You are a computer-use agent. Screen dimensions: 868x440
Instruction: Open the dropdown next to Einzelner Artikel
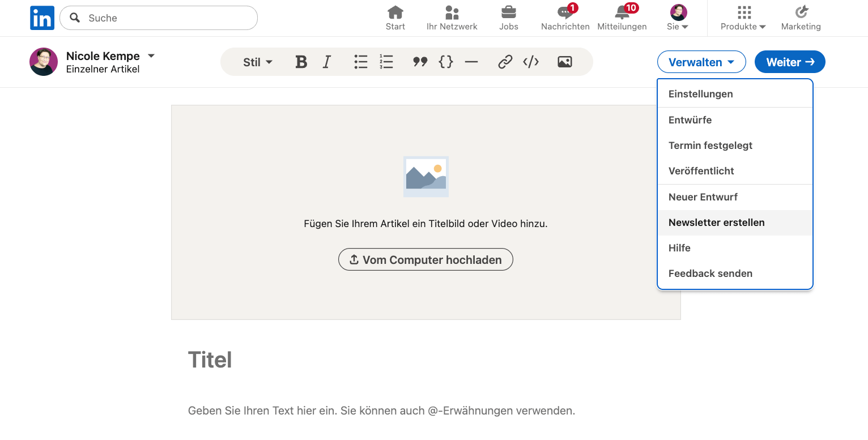151,55
